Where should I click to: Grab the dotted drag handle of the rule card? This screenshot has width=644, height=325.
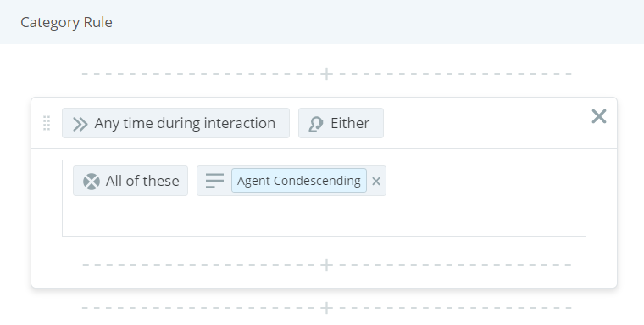pyautogui.click(x=47, y=123)
